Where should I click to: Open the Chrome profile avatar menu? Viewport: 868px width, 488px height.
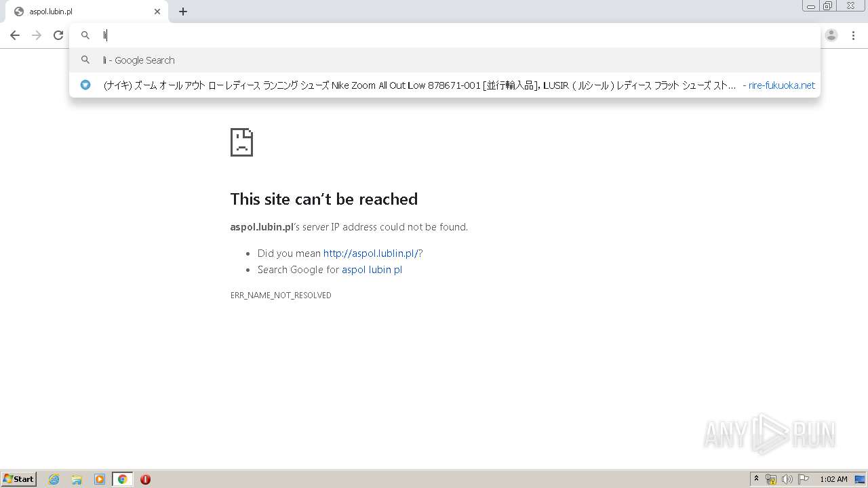click(x=831, y=35)
